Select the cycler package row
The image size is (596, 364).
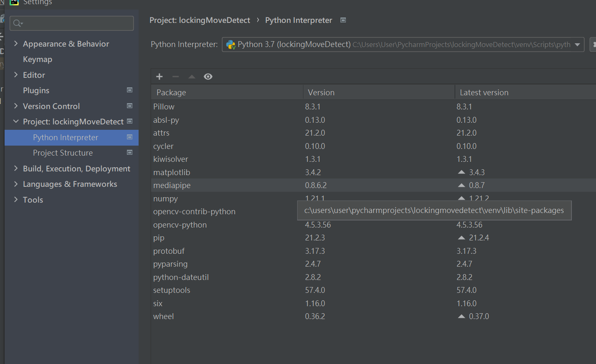click(374, 146)
